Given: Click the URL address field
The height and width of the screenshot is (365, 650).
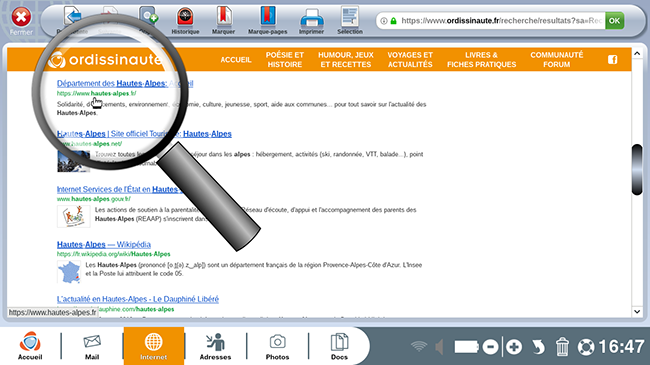Looking at the screenshot, I should coord(490,21).
